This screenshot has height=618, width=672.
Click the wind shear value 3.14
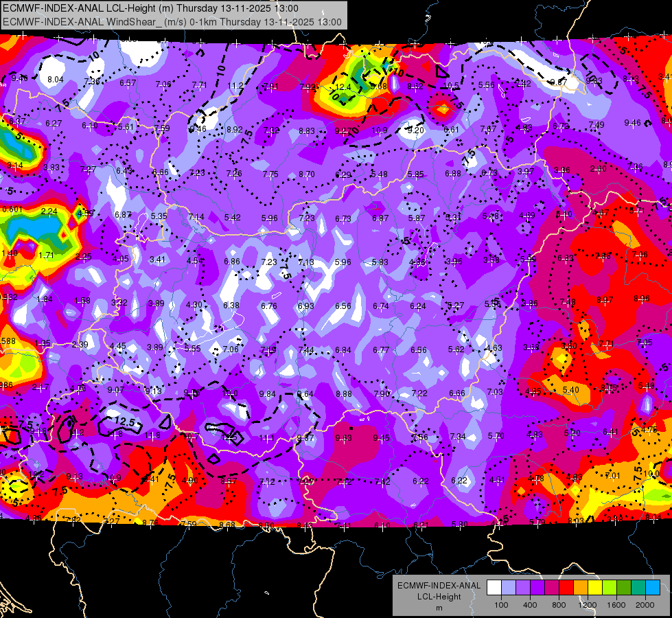pos(15,165)
